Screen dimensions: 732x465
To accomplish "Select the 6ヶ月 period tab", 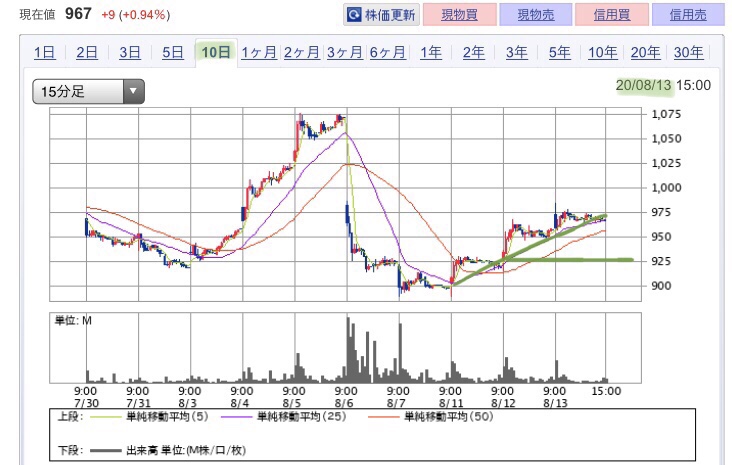I will pyautogui.click(x=387, y=53).
